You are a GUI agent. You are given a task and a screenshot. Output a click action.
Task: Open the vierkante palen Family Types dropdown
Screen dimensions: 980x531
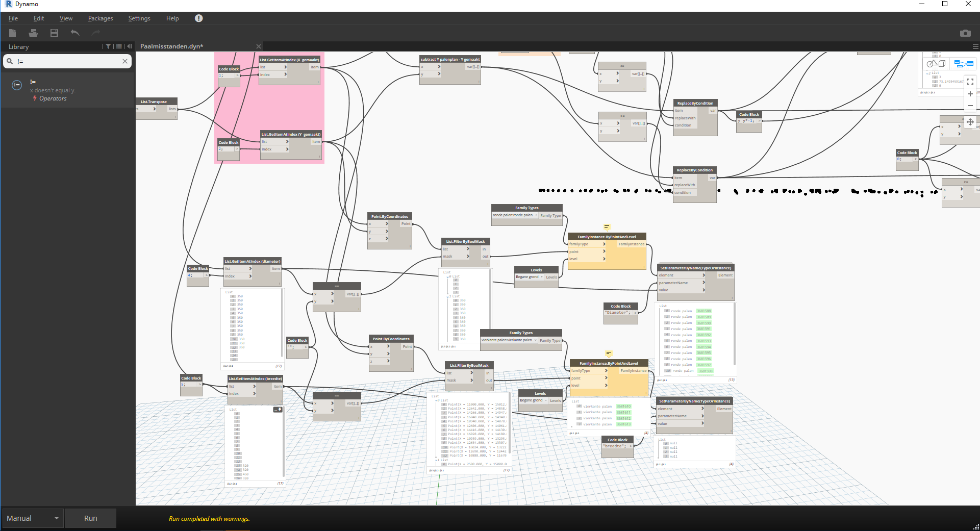(509, 340)
